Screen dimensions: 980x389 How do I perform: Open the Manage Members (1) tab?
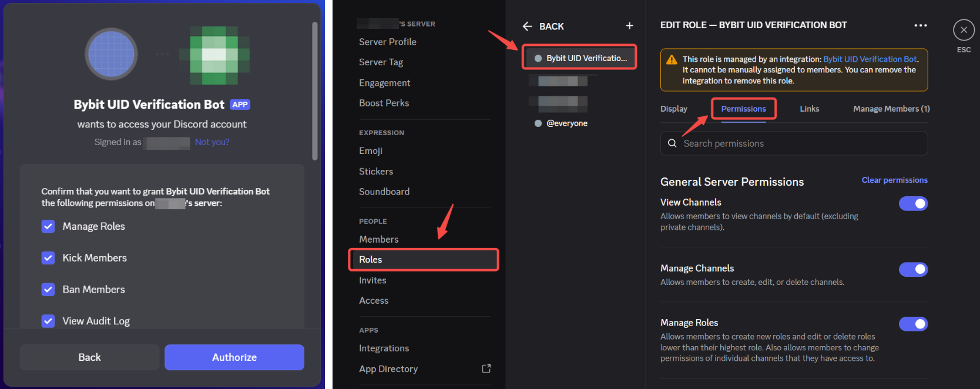tap(891, 109)
